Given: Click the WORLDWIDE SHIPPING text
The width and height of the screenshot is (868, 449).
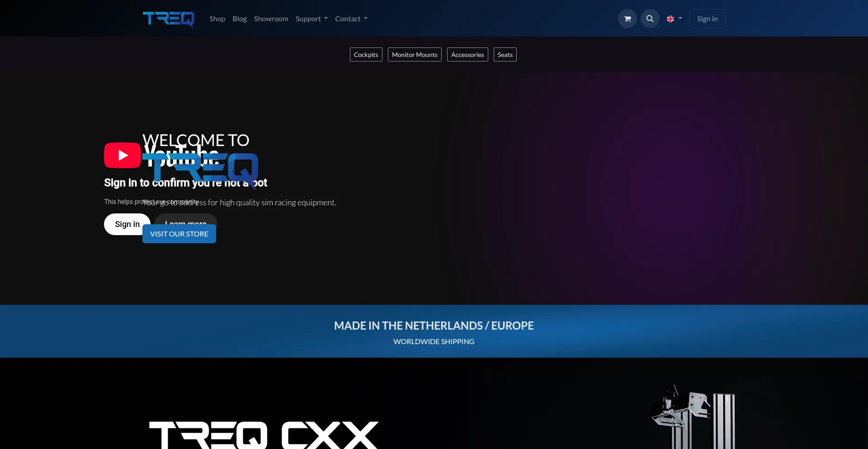Looking at the screenshot, I should (x=434, y=341).
